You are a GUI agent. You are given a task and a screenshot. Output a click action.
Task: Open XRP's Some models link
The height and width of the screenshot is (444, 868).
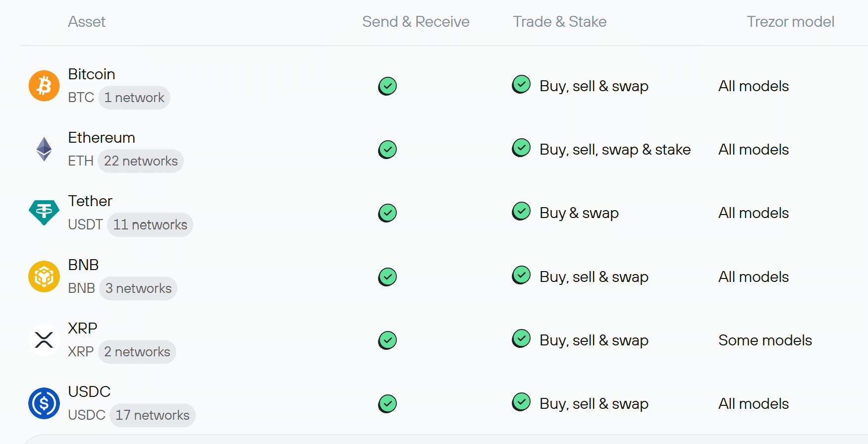click(765, 340)
